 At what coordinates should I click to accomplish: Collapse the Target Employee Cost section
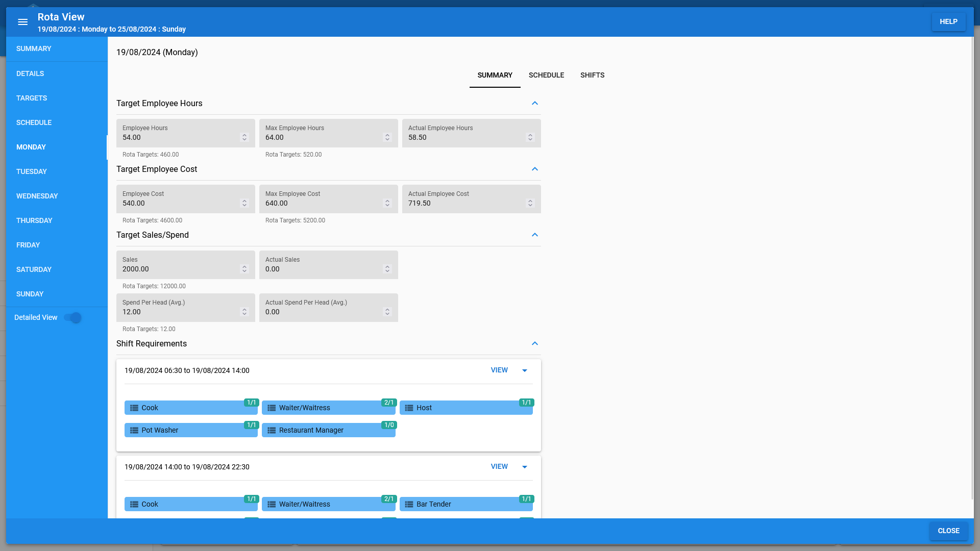tap(534, 169)
